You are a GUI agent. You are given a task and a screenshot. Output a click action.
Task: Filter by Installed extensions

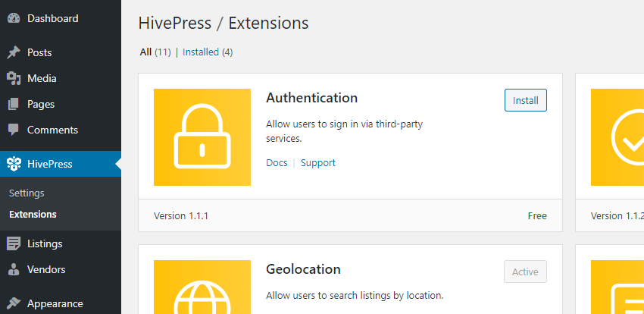(201, 52)
